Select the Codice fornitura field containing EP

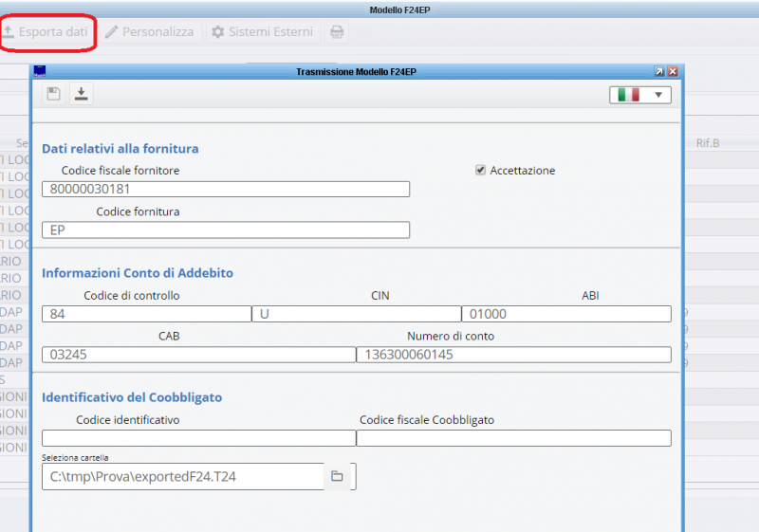tap(226, 229)
